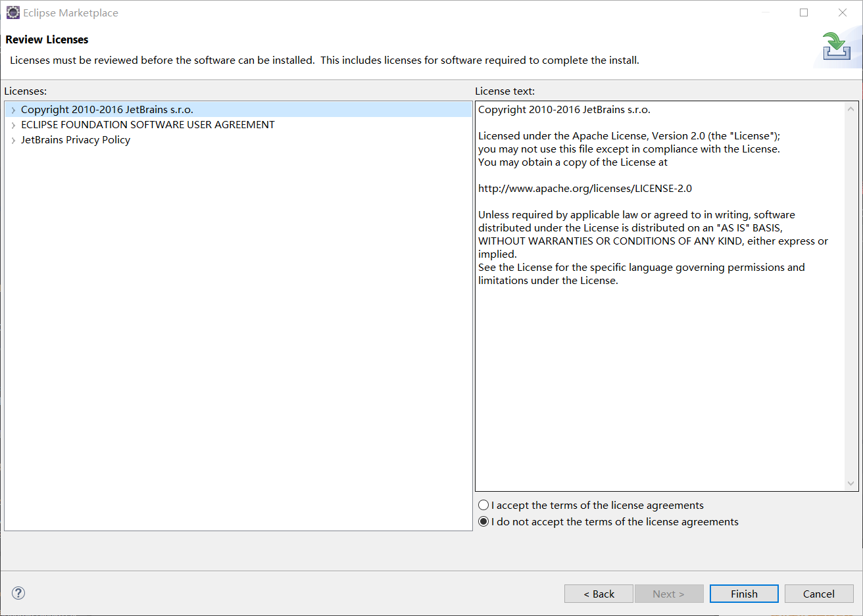Image resolution: width=863 pixels, height=616 pixels.
Task: Click the disabled Next button
Action: (669, 594)
